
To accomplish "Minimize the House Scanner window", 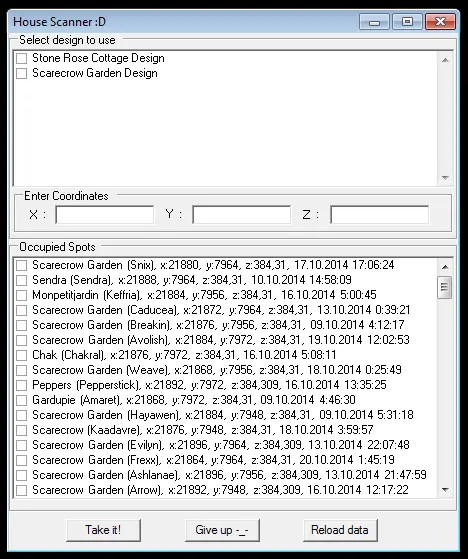I will click(374, 22).
